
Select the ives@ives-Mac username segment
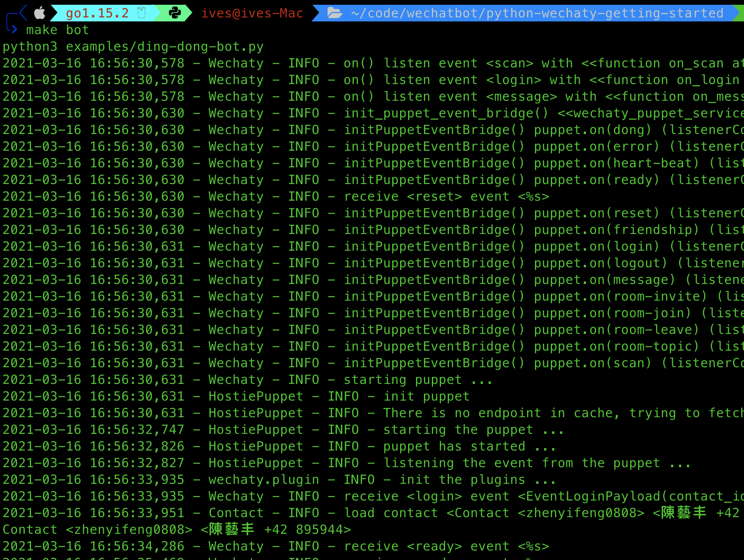(x=252, y=13)
